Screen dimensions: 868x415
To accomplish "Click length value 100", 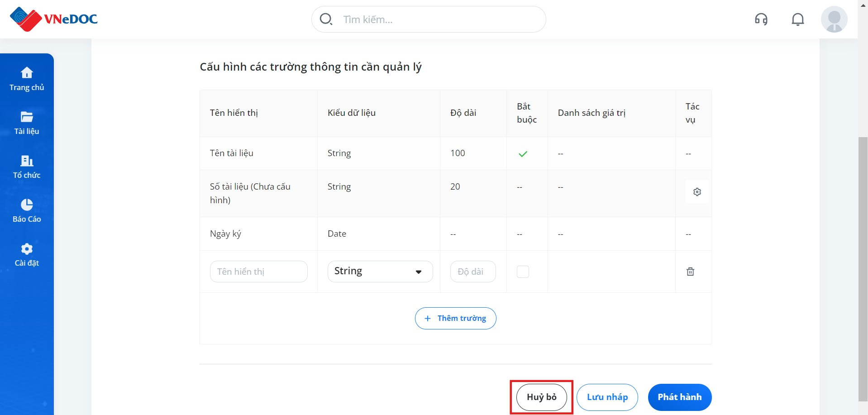I will (x=458, y=153).
